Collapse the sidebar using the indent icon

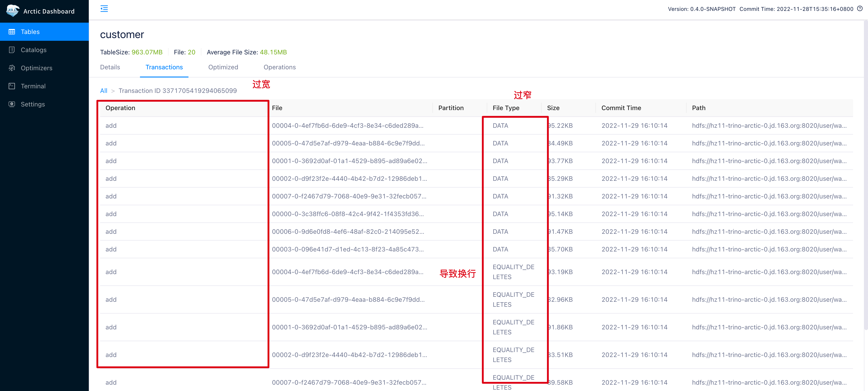[104, 8]
